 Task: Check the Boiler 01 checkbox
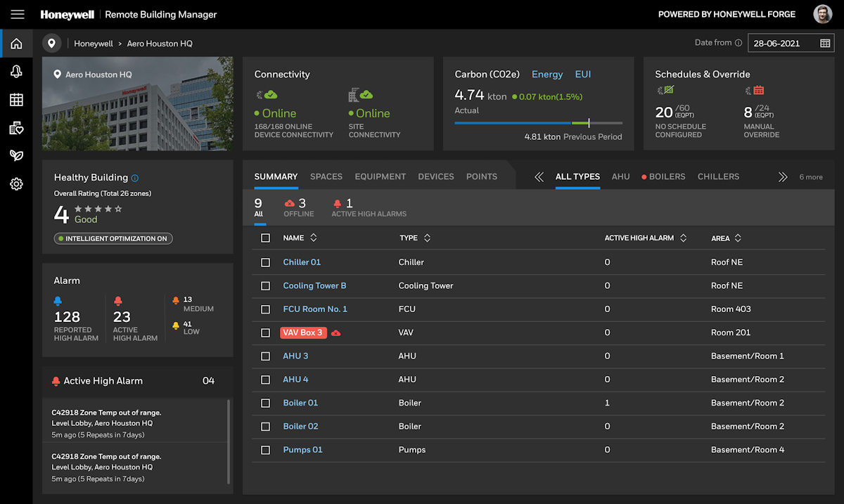coord(265,403)
